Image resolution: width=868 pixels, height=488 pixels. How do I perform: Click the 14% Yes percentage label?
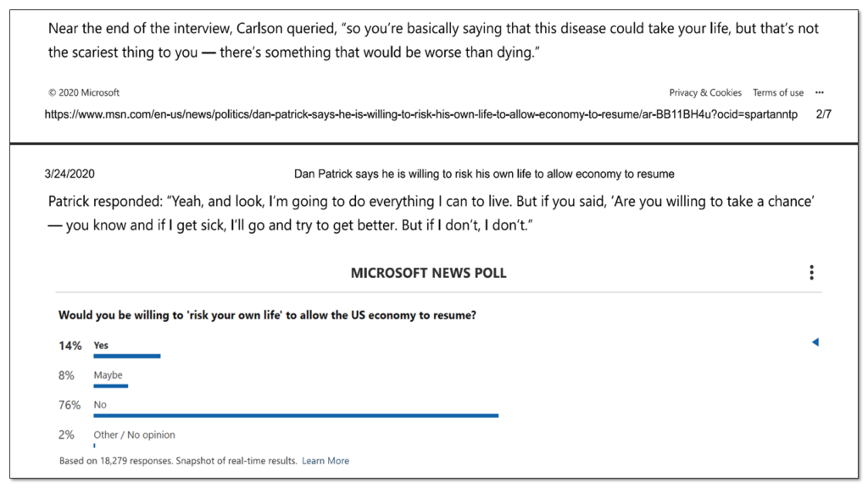(x=70, y=346)
